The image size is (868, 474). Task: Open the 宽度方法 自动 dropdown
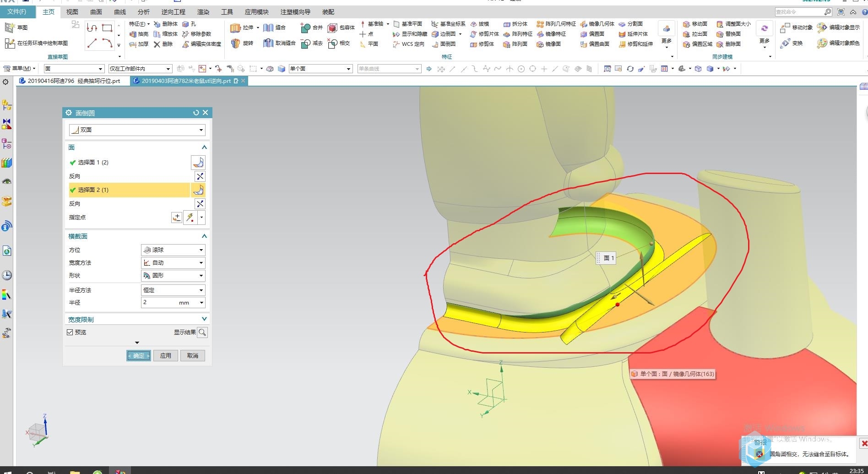173,262
